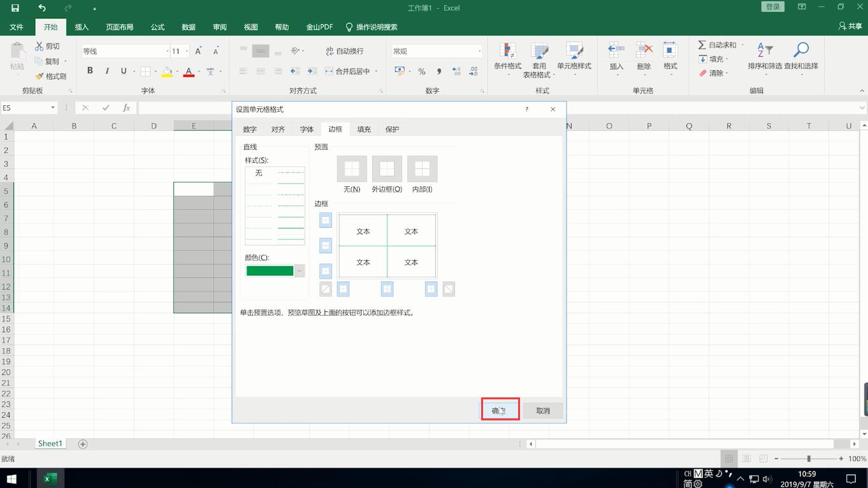Toggle diagonal up border button
868x488 pixels.
pos(326,289)
